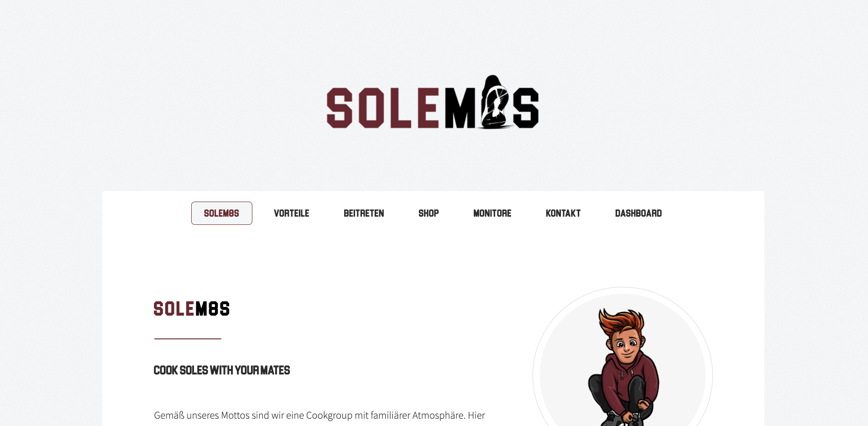This screenshot has width=868, height=426.
Task: Click the red SOLE lettering in header logo
Action: click(383, 108)
